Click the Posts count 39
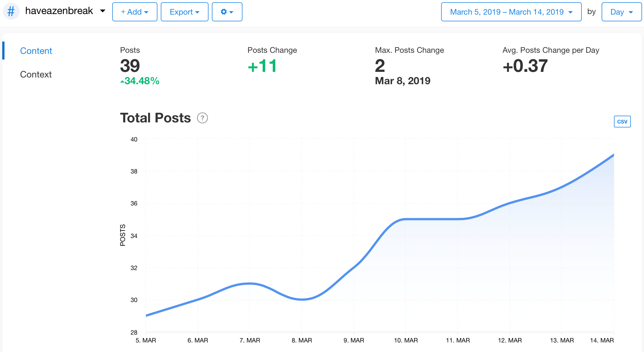Viewport: 644px width, 352px height. 130,66
